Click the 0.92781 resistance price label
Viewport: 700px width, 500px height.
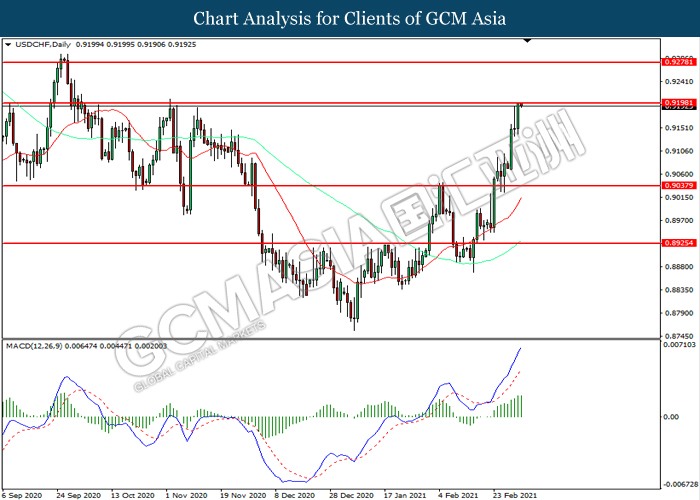tap(679, 62)
